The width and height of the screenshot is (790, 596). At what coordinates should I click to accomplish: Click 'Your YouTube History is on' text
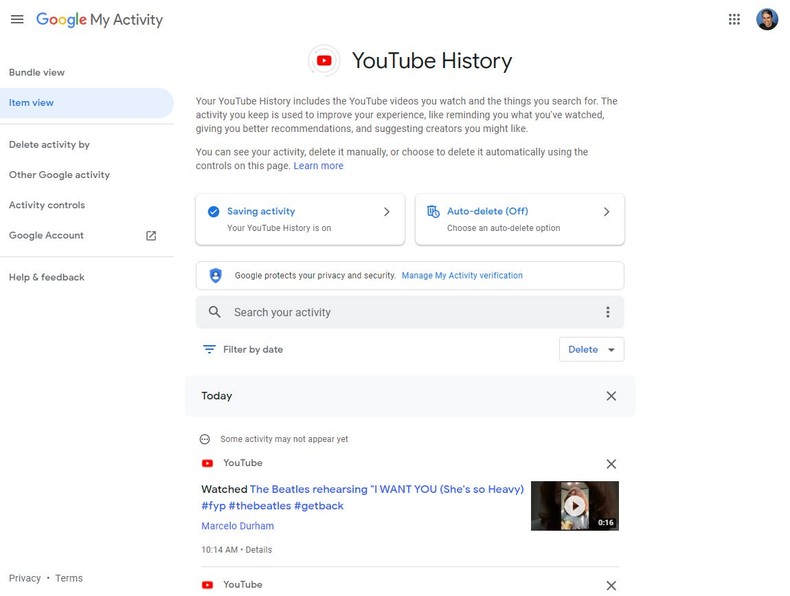279,228
